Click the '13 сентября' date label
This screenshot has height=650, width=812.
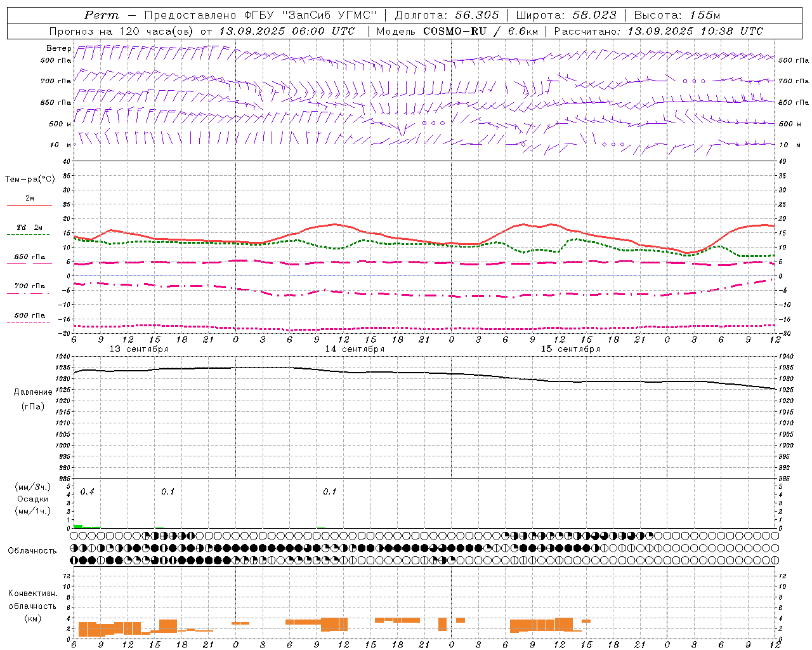tap(139, 349)
